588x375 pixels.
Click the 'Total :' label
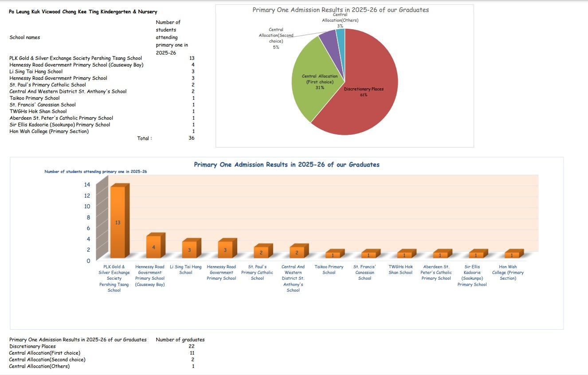tap(145, 138)
